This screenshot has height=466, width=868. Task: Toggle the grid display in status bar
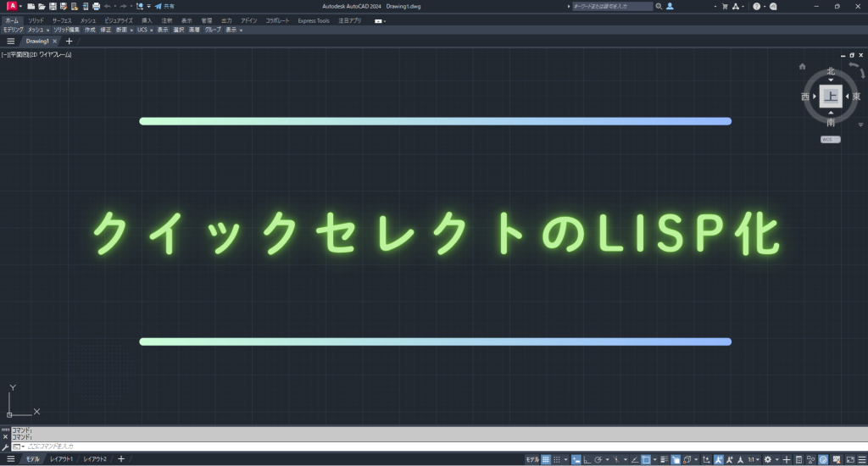pyautogui.click(x=547, y=459)
